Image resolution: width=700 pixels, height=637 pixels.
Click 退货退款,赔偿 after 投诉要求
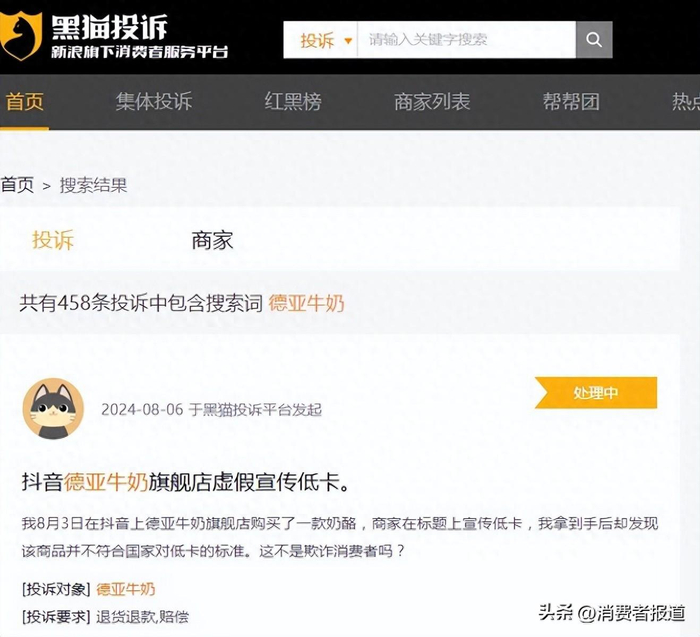coord(142,616)
